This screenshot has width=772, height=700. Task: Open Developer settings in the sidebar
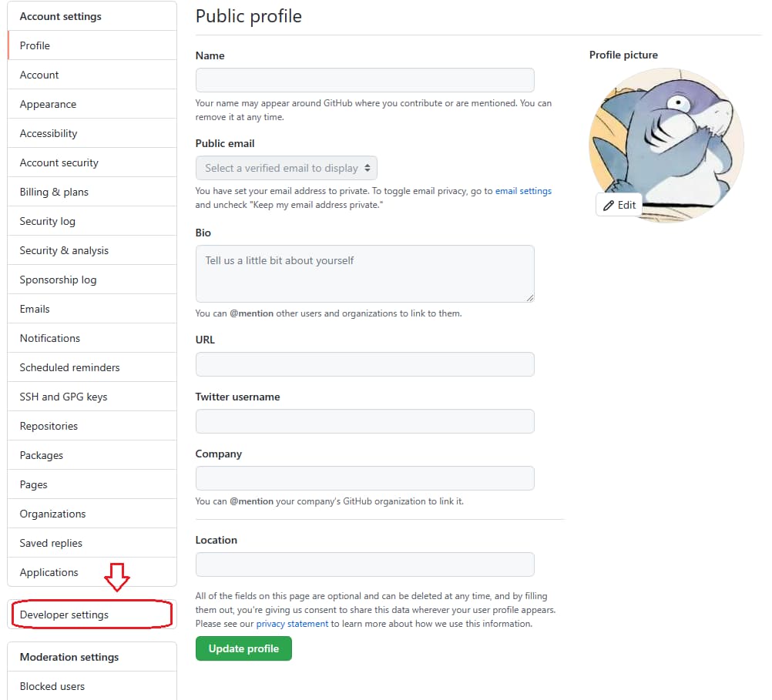tap(92, 615)
